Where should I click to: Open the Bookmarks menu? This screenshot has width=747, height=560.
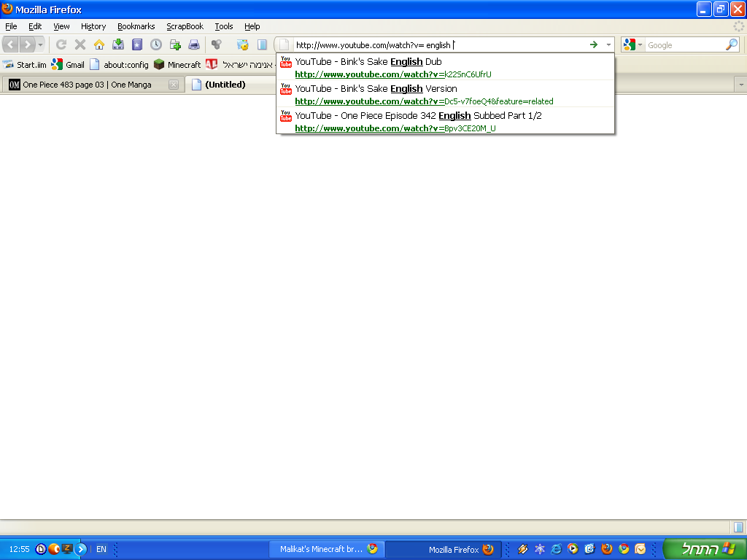coord(136,26)
